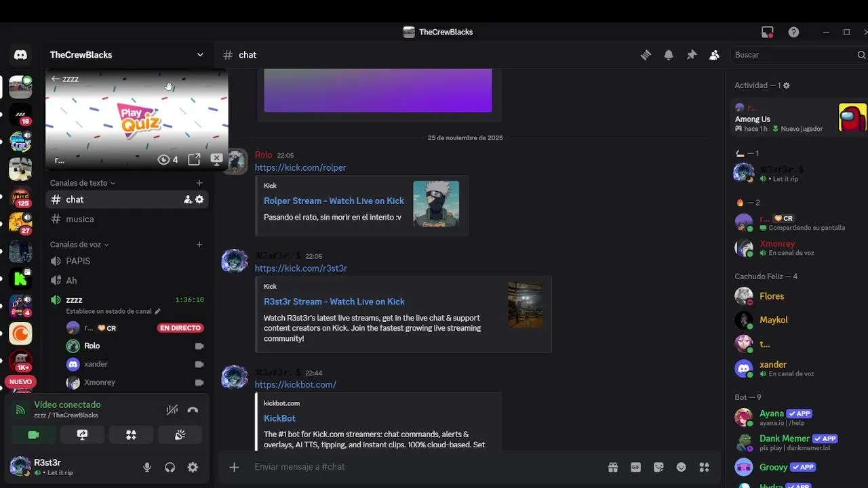Viewport: 868px width, 488px height.
Task: Open the inbox icon in title bar
Action: click(x=768, y=32)
